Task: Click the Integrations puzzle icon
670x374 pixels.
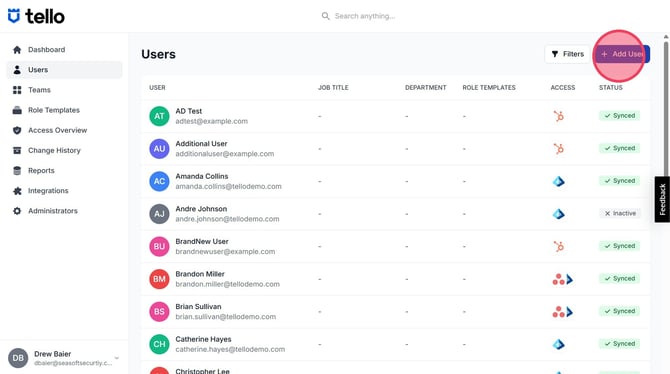Action: [x=17, y=191]
